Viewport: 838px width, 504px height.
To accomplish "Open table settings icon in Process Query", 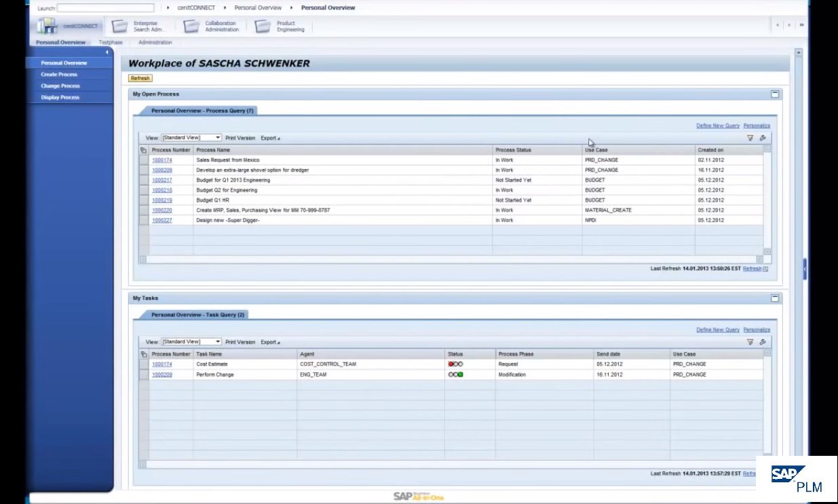I will 761,137.
